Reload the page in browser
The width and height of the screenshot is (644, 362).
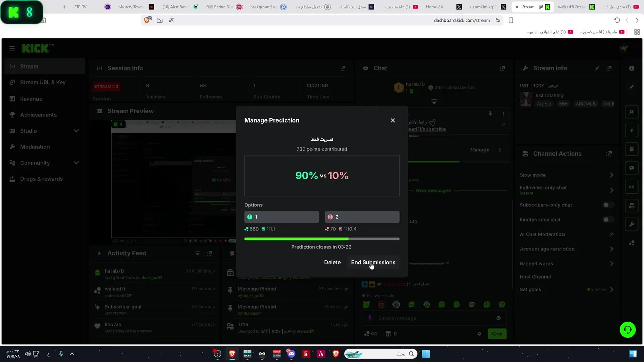pos(617,20)
